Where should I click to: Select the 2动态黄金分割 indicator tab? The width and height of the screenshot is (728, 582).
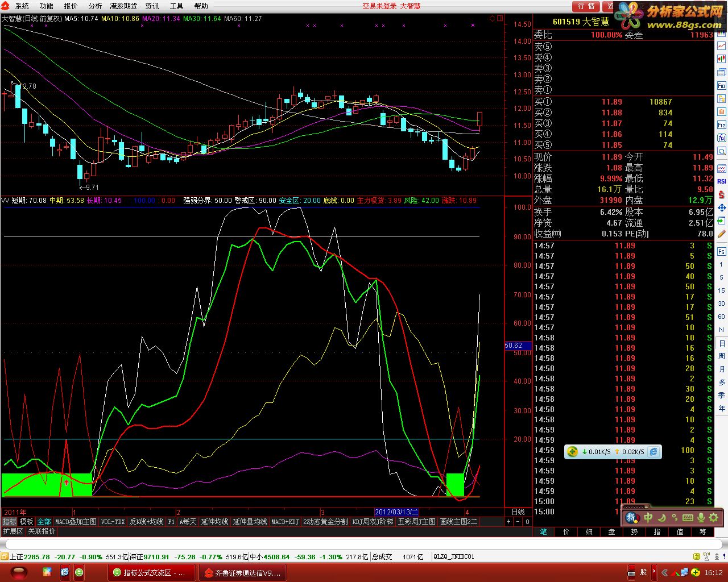(x=325, y=522)
